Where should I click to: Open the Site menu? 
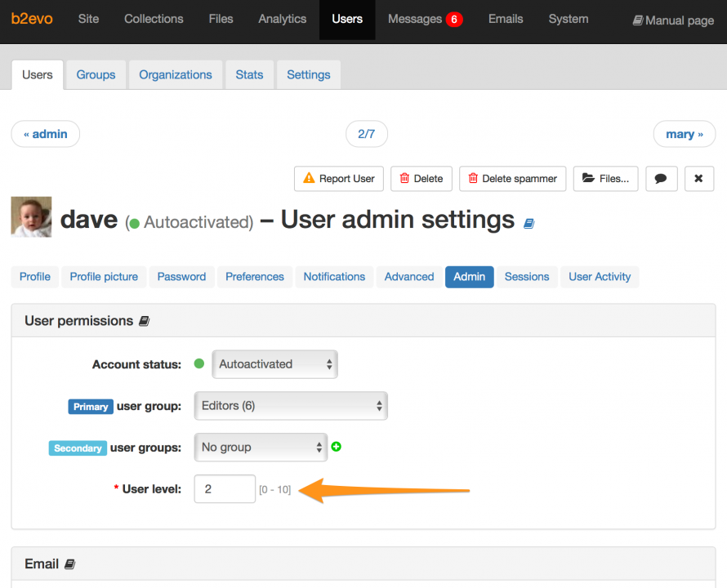point(88,19)
